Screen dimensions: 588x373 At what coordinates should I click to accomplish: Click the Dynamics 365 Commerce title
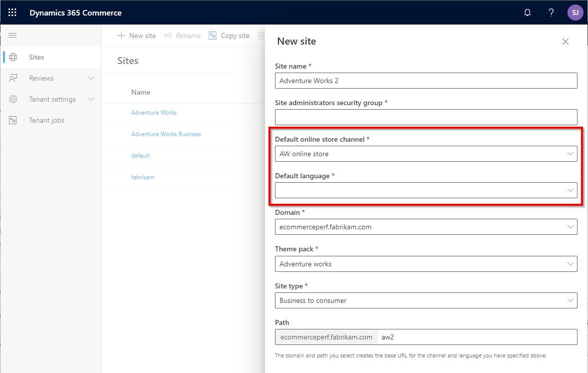(x=75, y=13)
